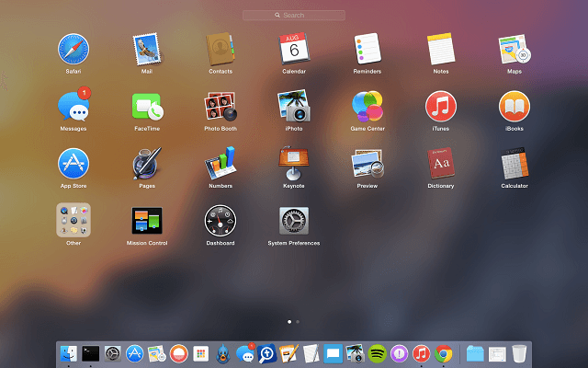Click the bird app icon in the Dock
The width and height of the screenshot is (588, 368).
pos(222,353)
